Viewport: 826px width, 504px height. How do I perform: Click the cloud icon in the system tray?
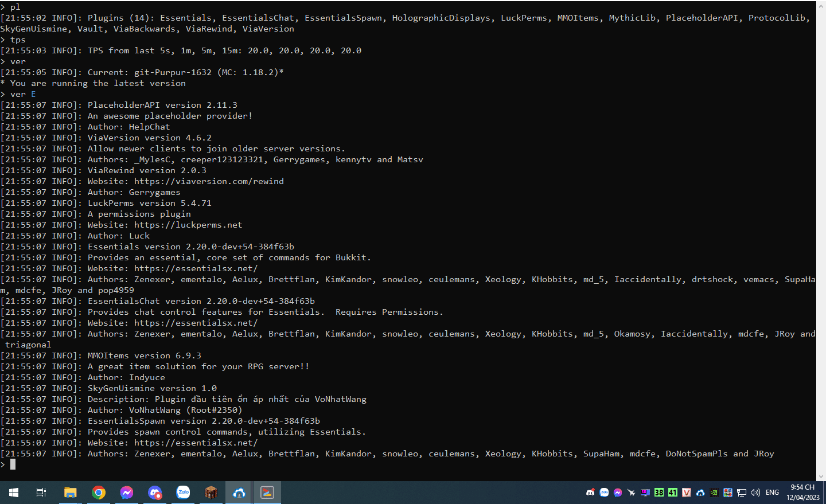(700, 493)
